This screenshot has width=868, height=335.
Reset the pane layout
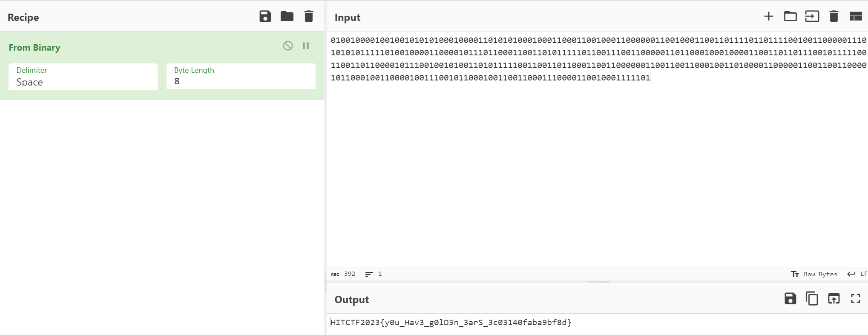(x=855, y=17)
